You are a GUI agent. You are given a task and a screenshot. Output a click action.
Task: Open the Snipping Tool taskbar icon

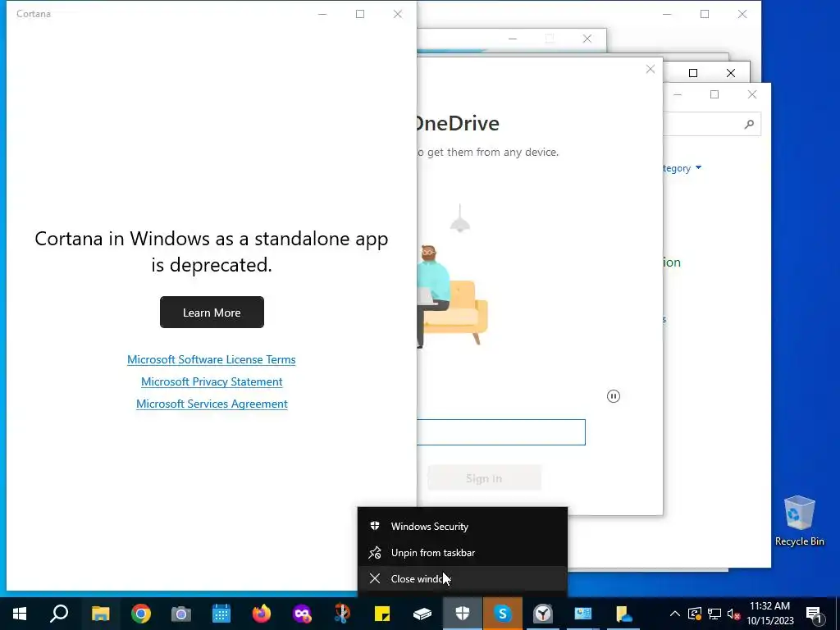coord(342,614)
